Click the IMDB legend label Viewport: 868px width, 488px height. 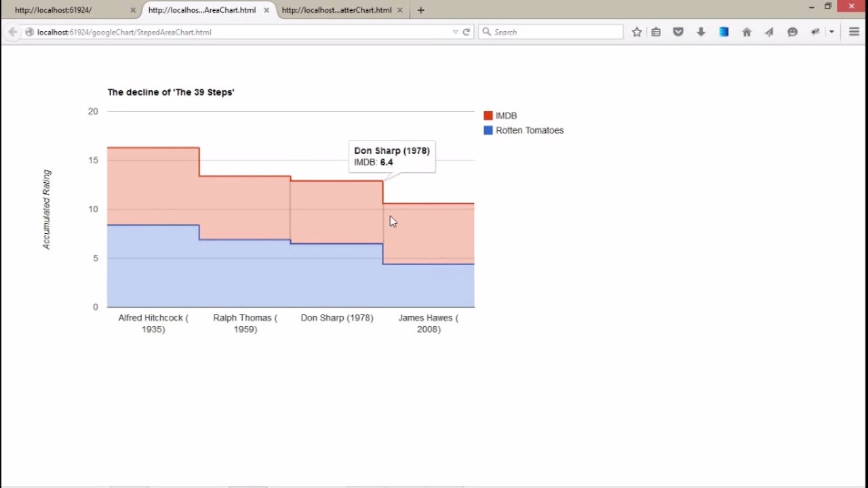[506, 116]
